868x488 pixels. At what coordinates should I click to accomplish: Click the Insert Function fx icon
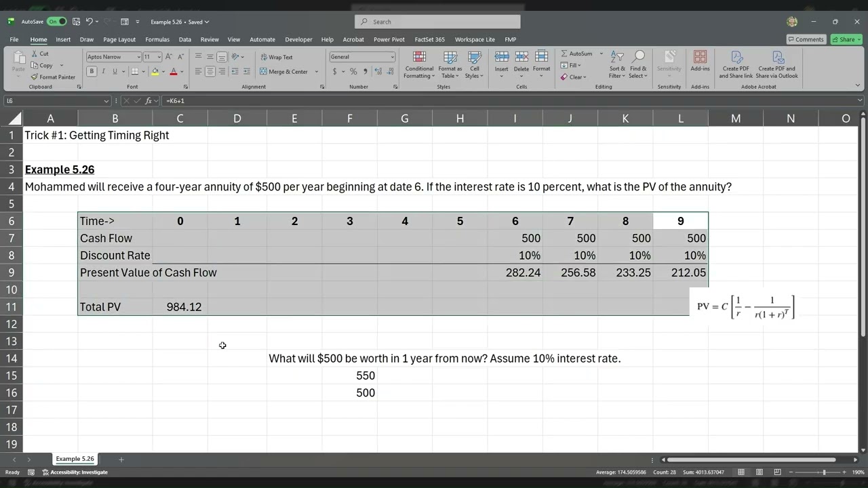pos(149,100)
